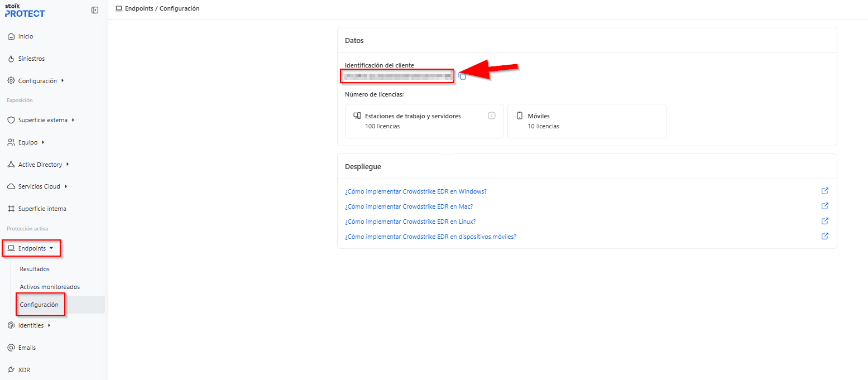
Task: Open the Crowdstrike EDR Mac implementation guide
Action: point(409,206)
